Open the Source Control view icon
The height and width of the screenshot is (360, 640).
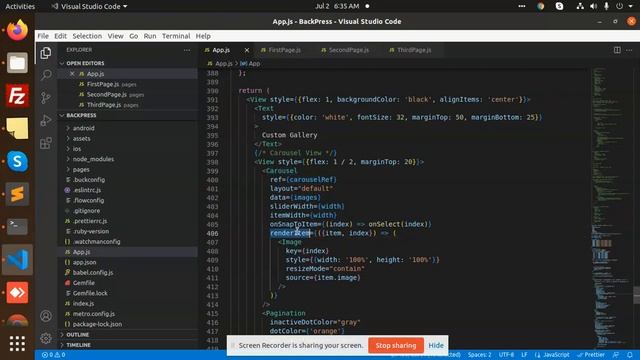pyautogui.click(x=46, y=98)
